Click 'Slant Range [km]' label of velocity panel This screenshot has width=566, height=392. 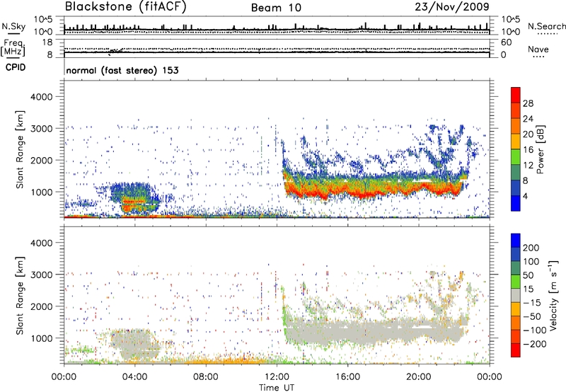[20, 295]
